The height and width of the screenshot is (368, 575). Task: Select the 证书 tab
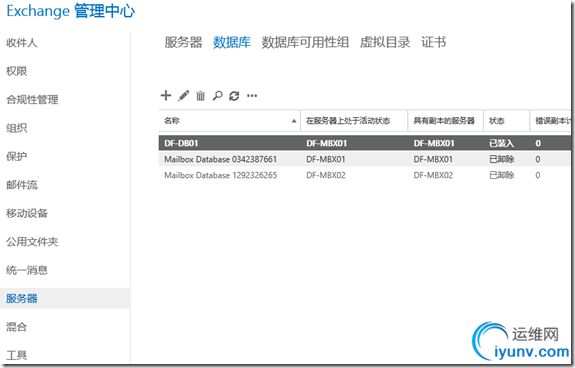tap(433, 42)
